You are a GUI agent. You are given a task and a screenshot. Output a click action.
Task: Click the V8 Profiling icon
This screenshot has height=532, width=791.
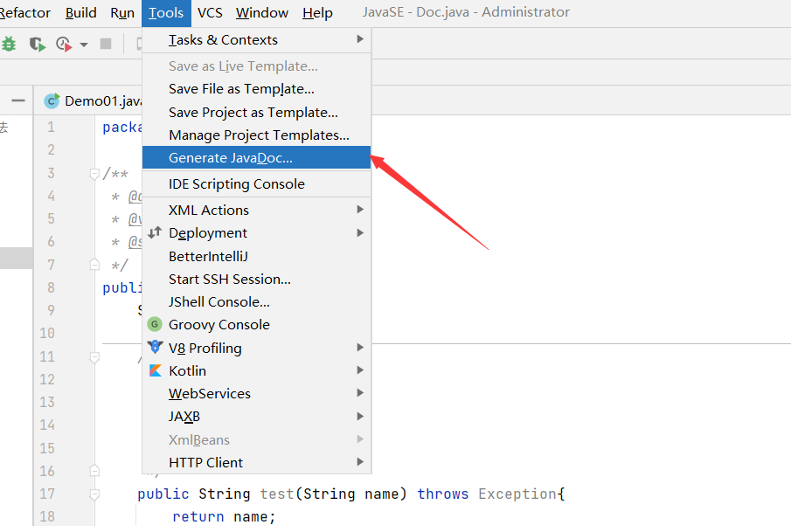155,347
